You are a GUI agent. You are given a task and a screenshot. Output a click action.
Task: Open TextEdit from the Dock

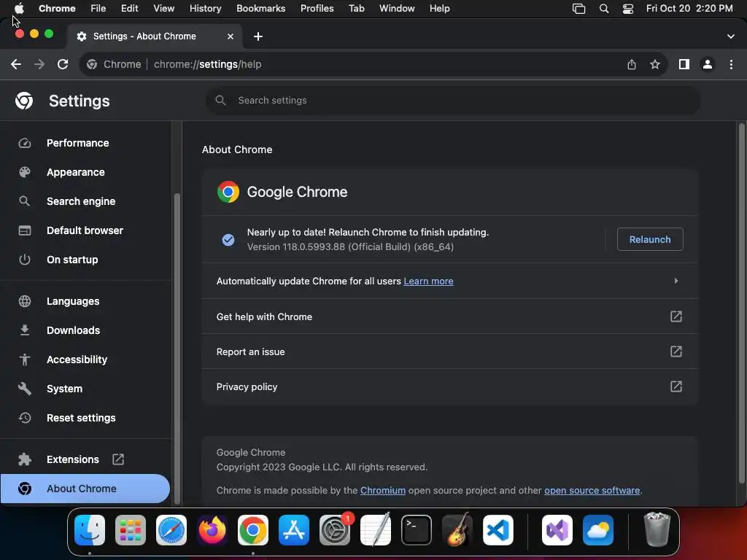coord(376,529)
